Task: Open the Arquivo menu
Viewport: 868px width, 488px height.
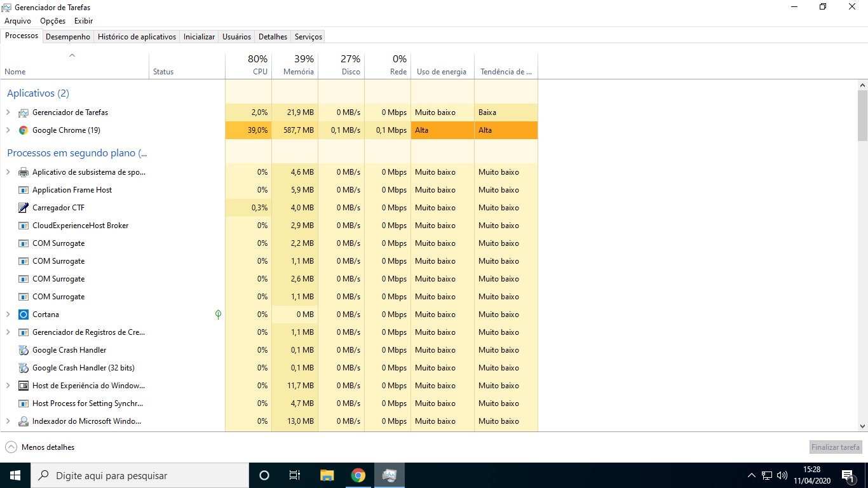Action: pos(18,21)
